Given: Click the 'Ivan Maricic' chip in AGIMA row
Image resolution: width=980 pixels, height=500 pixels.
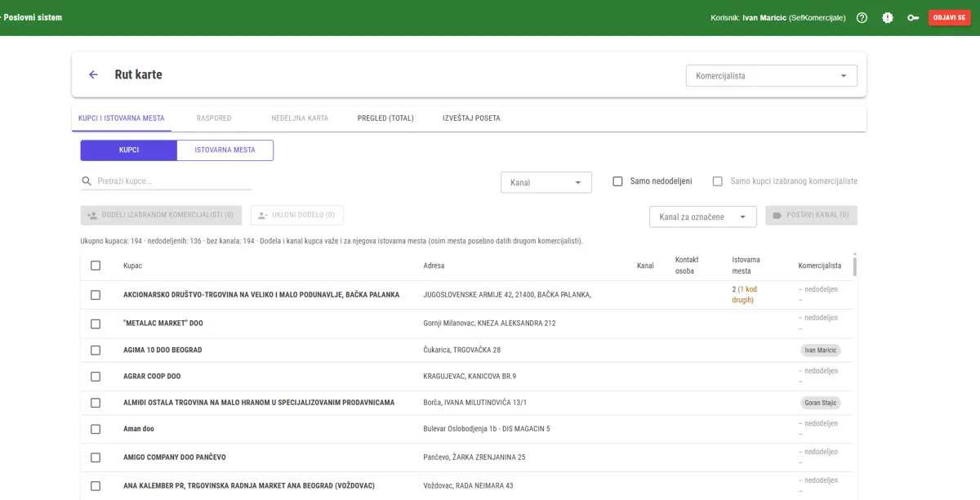Looking at the screenshot, I should click(821, 350).
